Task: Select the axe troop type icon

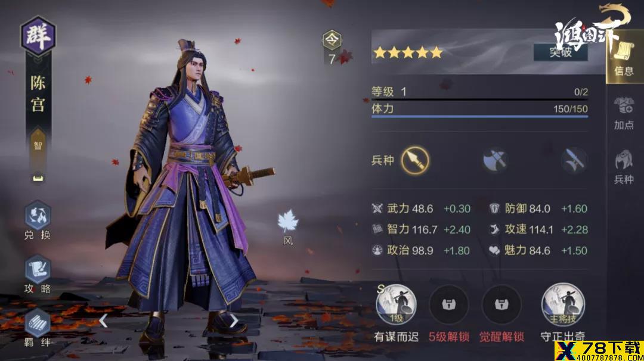Action: click(x=495, y=160)
